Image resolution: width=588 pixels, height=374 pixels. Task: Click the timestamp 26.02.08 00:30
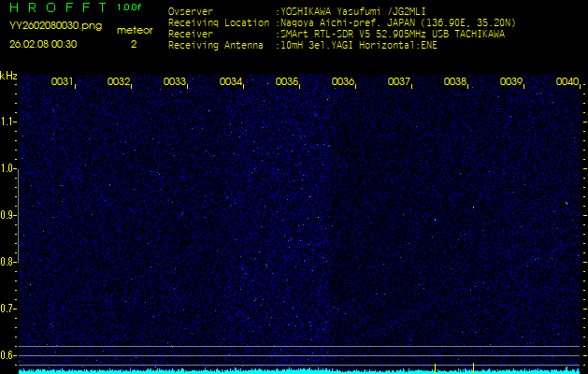pos(43,44)
